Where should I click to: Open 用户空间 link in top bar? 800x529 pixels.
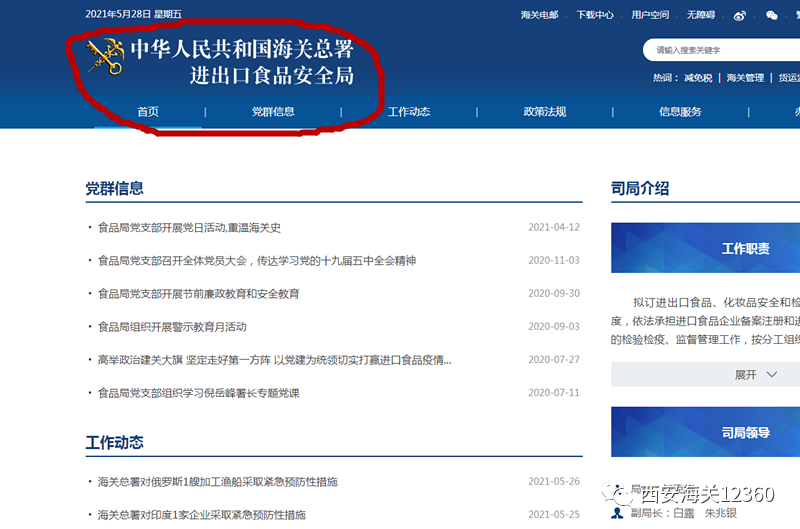coord(650,15)
